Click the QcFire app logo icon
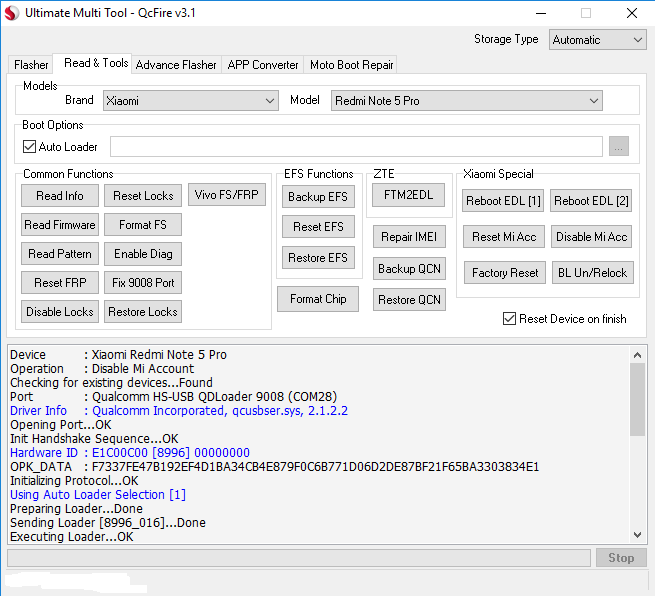The height and width of the screenshot is (596, 655). point(12,13)
